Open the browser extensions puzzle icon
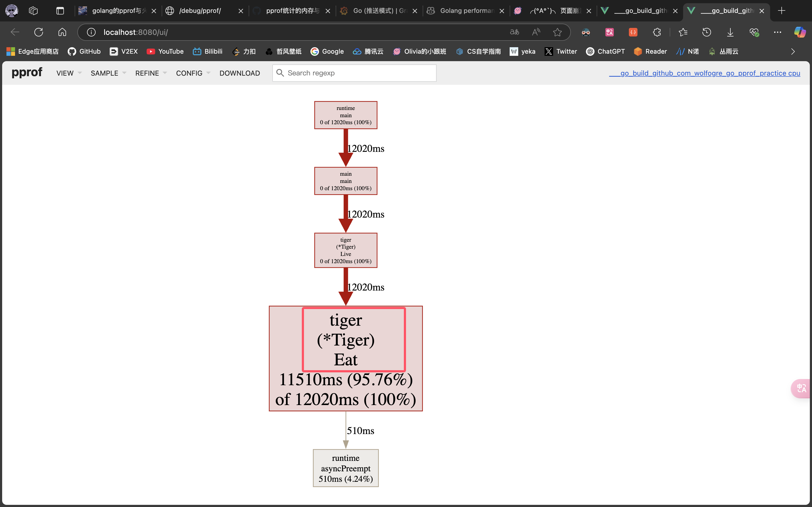This screenshot has height=507, width=812. coord(657,32)
